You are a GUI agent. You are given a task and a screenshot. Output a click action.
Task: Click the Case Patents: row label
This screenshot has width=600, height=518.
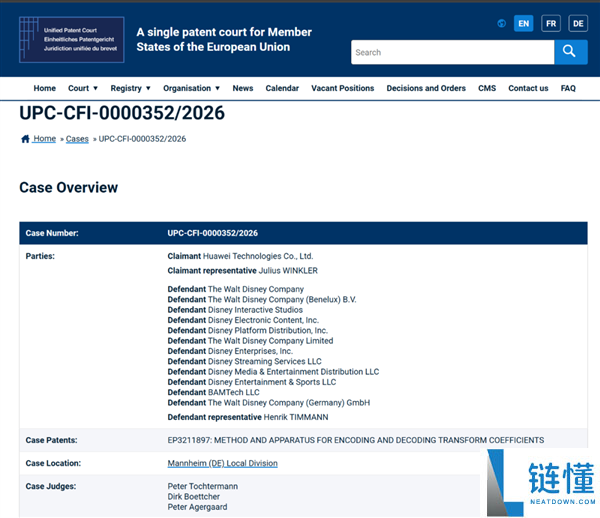pyautogui.click(x=51, y=440)
